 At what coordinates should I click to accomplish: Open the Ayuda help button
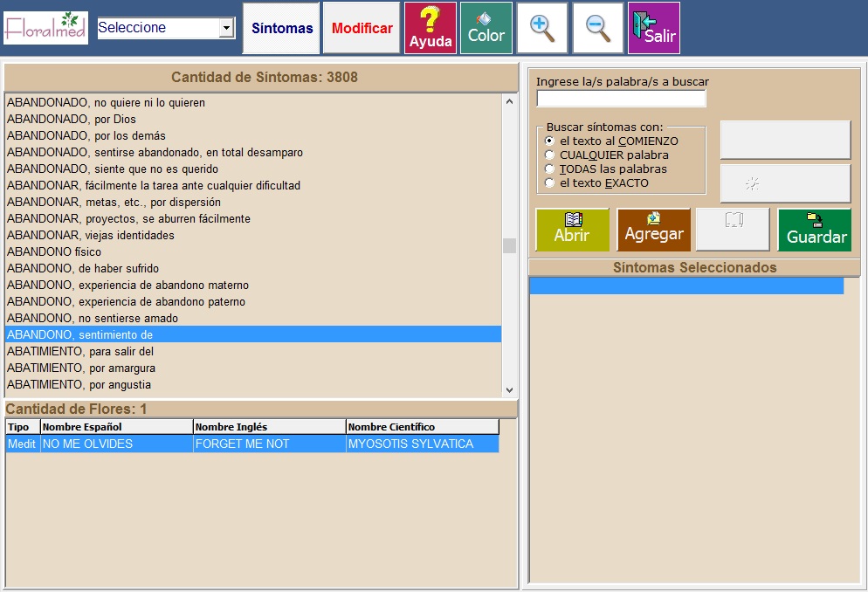(x=431, y=28)
